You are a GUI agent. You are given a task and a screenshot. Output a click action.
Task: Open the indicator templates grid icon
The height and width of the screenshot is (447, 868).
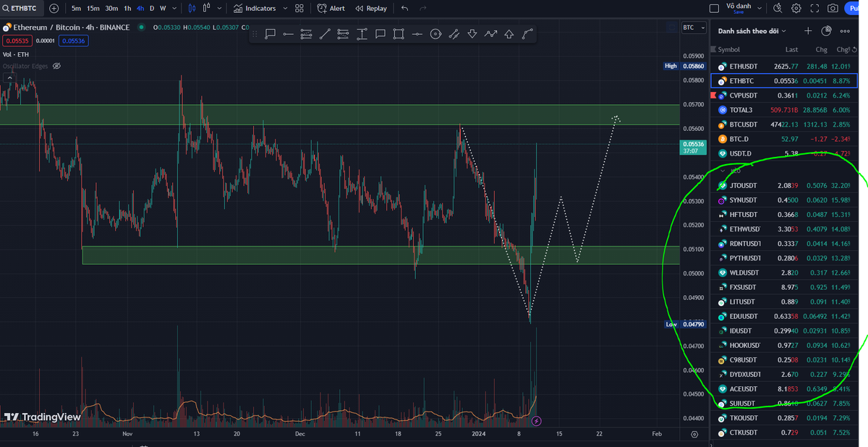(300, 8)
